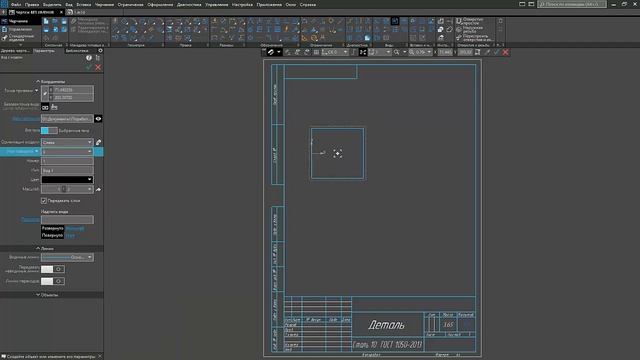This screenshot has height=360, width=640.
Task: Click the red X in the quick toolbar
Action: (505, 52)
